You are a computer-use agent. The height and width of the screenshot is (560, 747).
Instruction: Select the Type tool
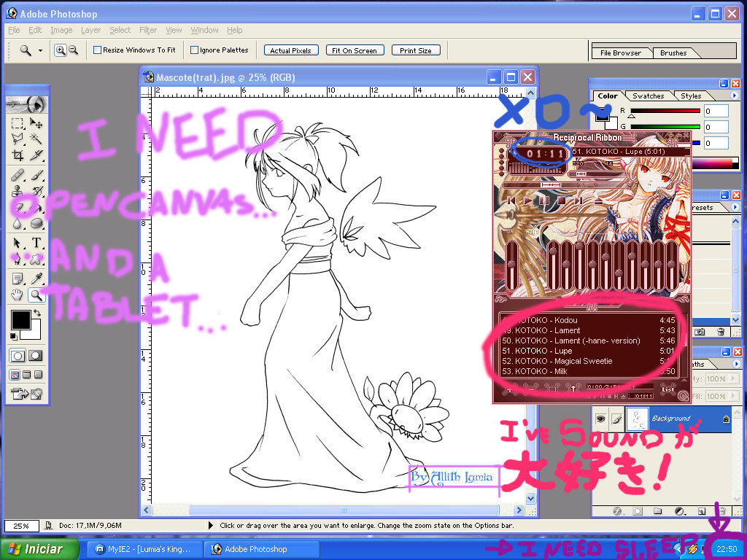[x=36, y=243]
